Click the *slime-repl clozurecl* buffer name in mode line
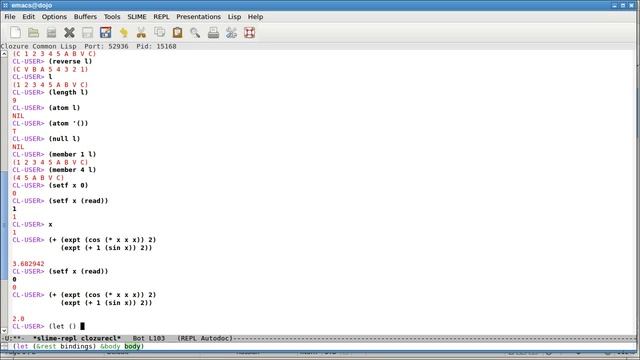The height and width of the screenshot is (360, 640). point(77,338)
